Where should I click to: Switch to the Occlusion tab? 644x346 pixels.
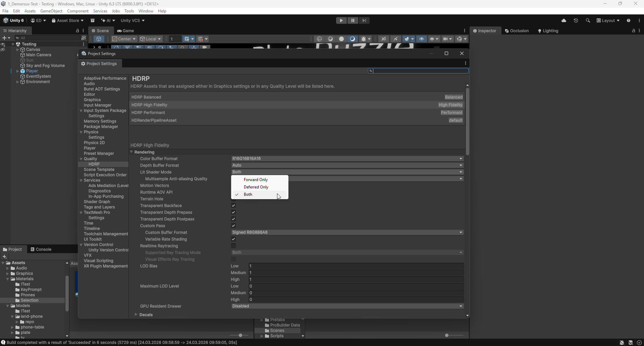[x=520, y=31]
